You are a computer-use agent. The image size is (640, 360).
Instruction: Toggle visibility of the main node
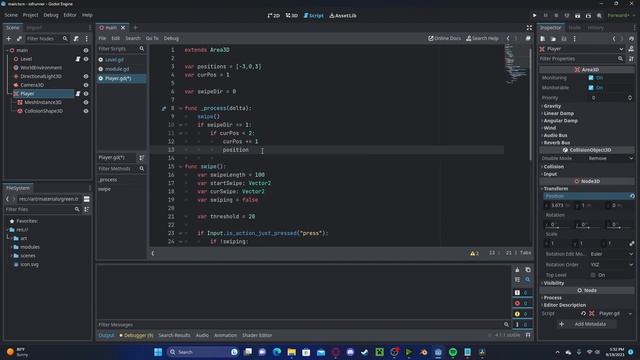[x=86, y=50]
